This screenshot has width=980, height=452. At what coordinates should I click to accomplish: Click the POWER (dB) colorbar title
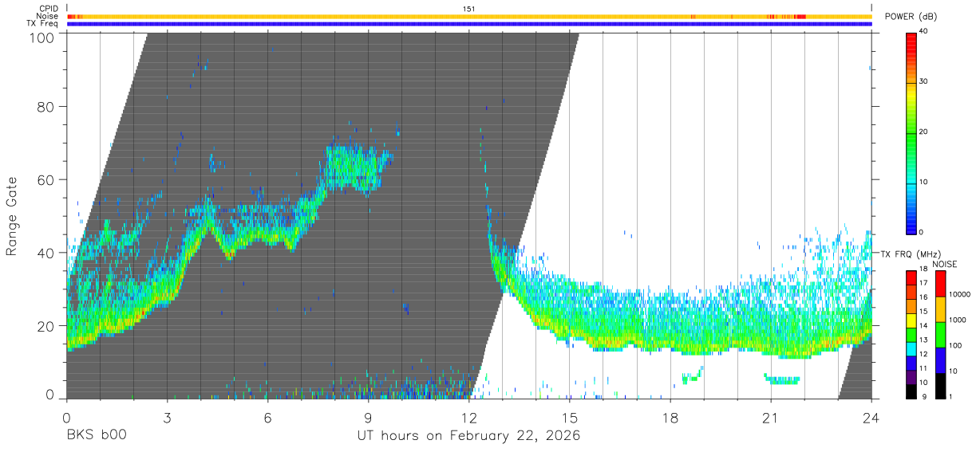911,17
